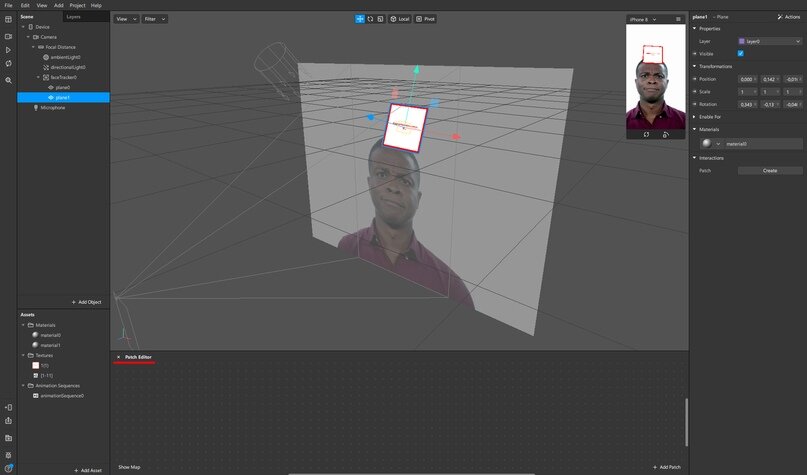Click the simulator motion icon next to the rotate camera icon
Image resolution: width=807 pixels, height=475 pixels.
click(665, 134)
